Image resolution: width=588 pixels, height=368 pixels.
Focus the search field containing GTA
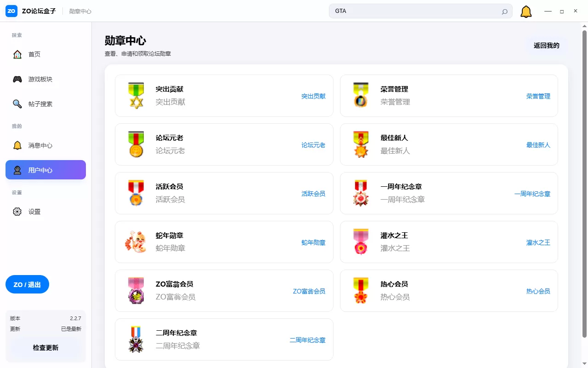tap(420, 11)
